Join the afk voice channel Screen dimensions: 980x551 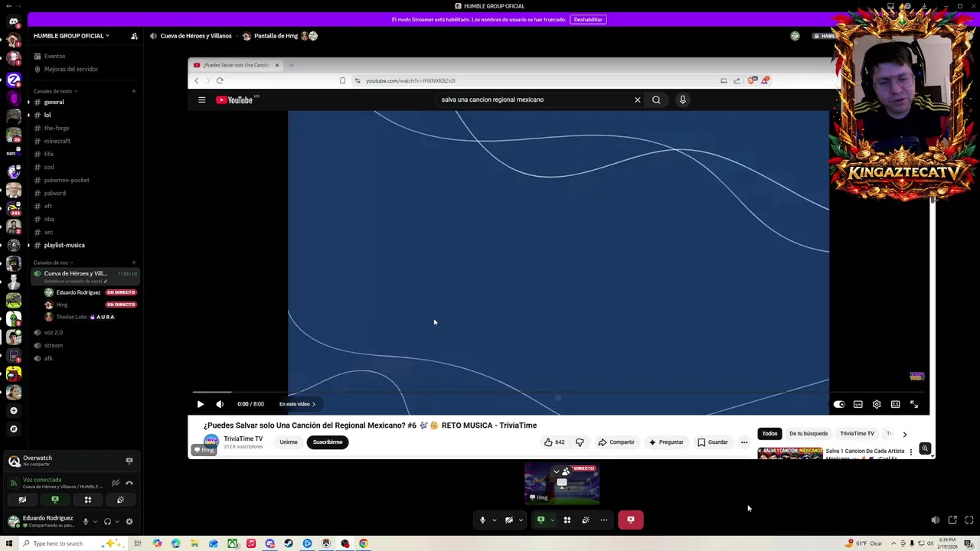point(48,358)
